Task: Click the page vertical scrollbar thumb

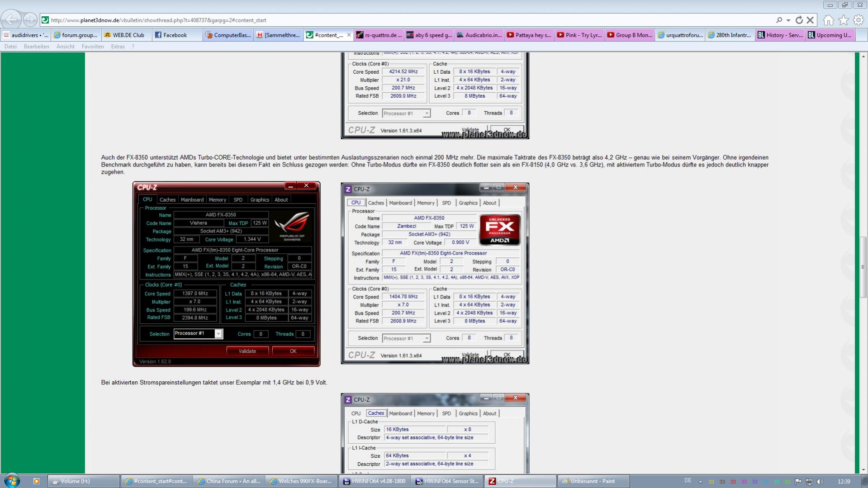Action: pos(863,267)
